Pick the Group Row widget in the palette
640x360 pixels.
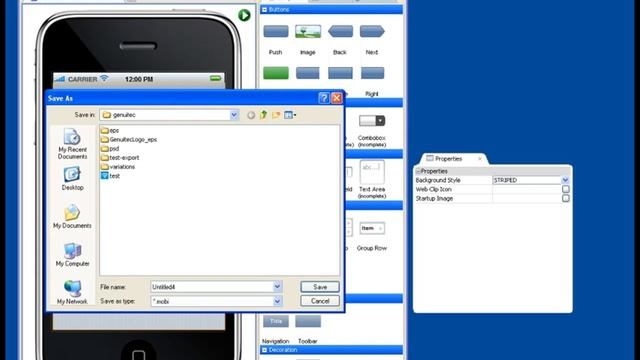tap(372, 228)
